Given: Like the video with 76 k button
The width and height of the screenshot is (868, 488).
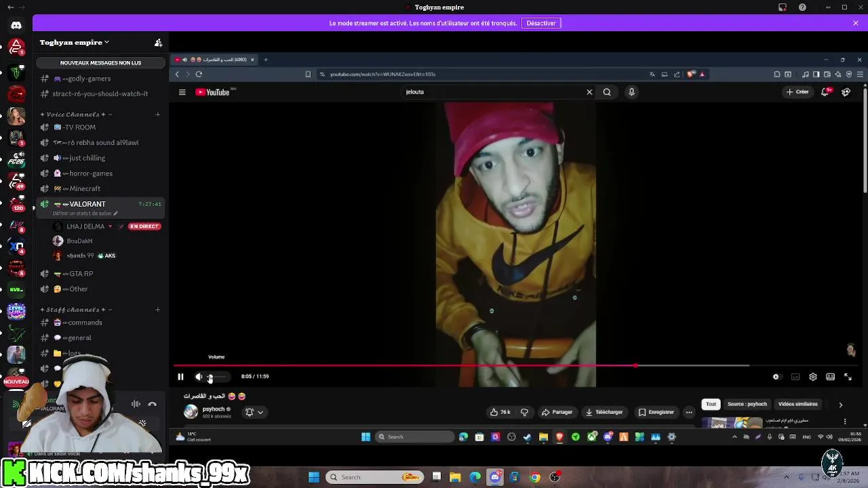Looking at the screenshot, I should pos(500,412).
